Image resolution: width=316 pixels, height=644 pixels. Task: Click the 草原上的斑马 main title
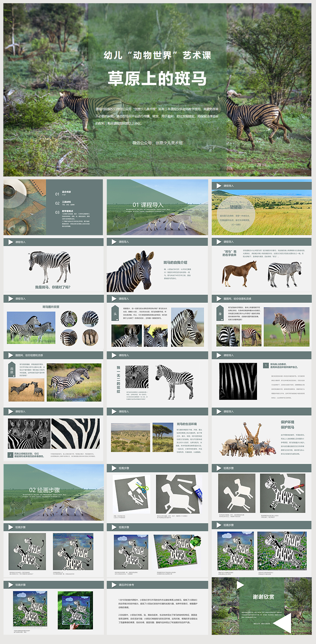pos(157,78)
